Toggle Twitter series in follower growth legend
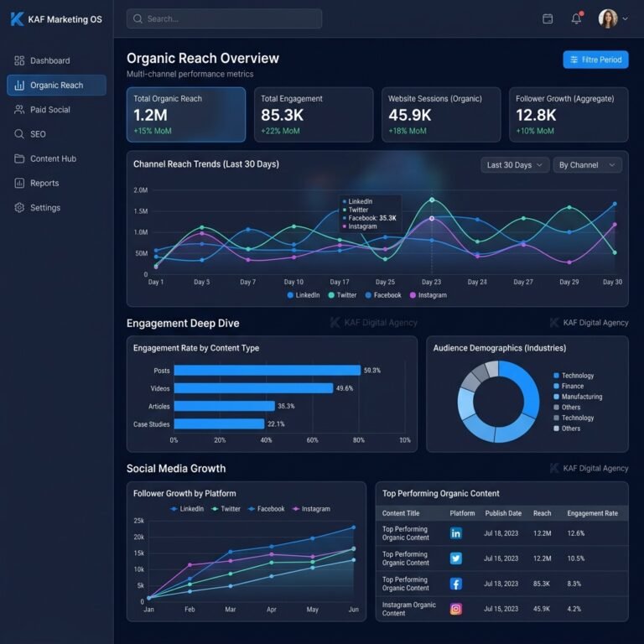Viewport: 644px width, 644px height. pos(226,508)
